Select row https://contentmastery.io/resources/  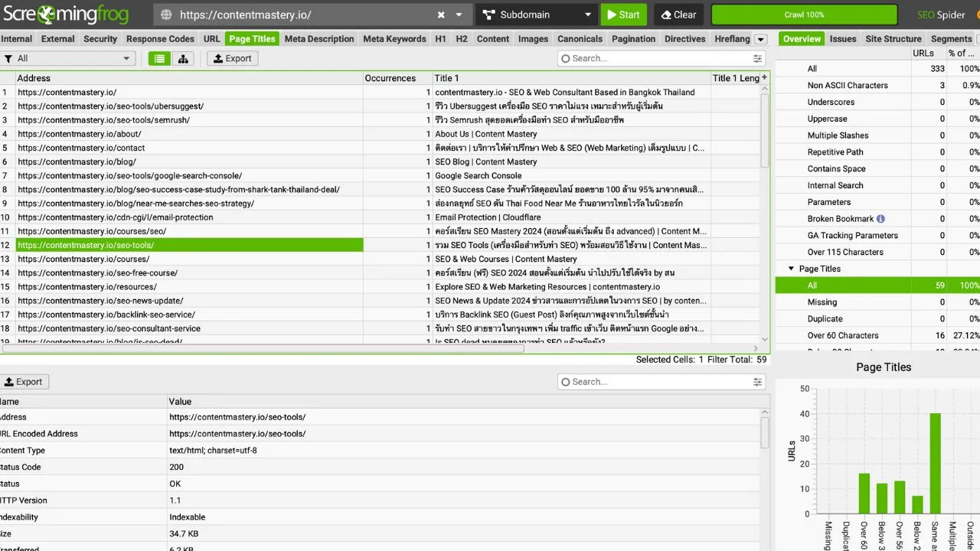click(x=189, y=287)
